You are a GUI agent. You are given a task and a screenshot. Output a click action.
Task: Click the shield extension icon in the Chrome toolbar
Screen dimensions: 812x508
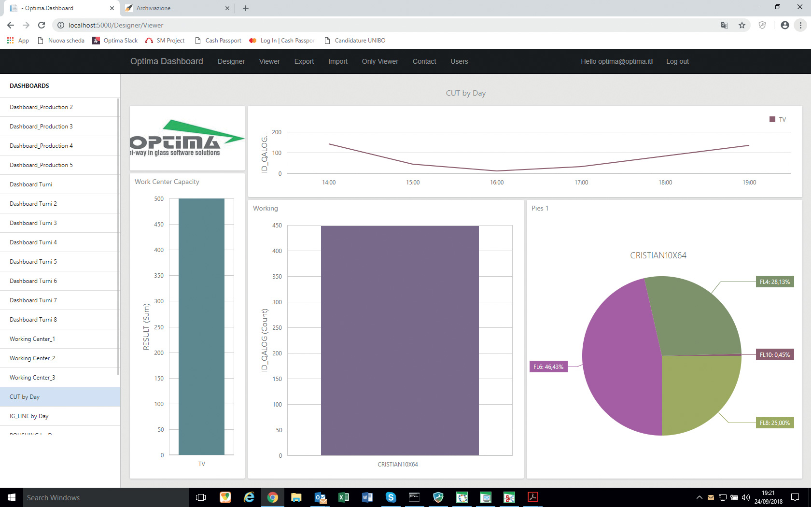[762, 25]
